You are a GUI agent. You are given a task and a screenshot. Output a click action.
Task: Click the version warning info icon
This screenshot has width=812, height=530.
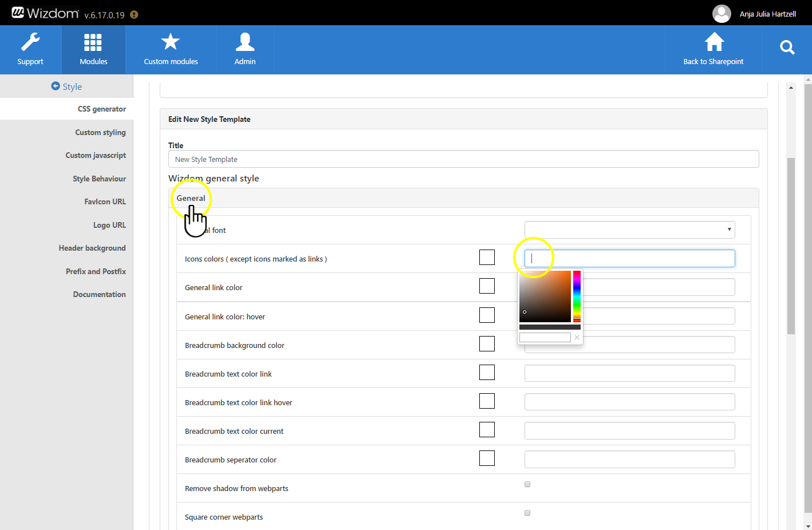coord(134,15)
